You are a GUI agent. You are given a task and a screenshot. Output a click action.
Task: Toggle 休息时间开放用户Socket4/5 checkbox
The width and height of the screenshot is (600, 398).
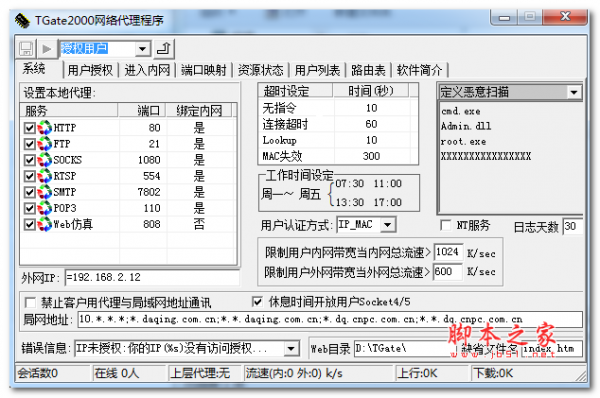point(258,302)
